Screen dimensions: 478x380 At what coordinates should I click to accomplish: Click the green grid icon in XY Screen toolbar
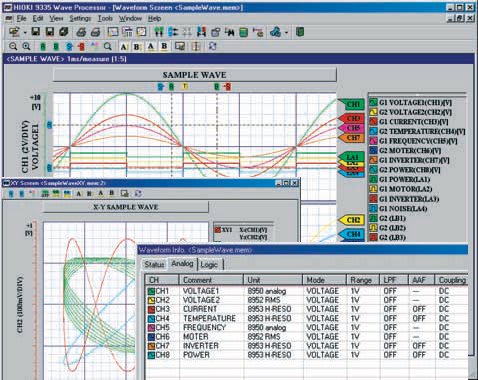[45, 194]
